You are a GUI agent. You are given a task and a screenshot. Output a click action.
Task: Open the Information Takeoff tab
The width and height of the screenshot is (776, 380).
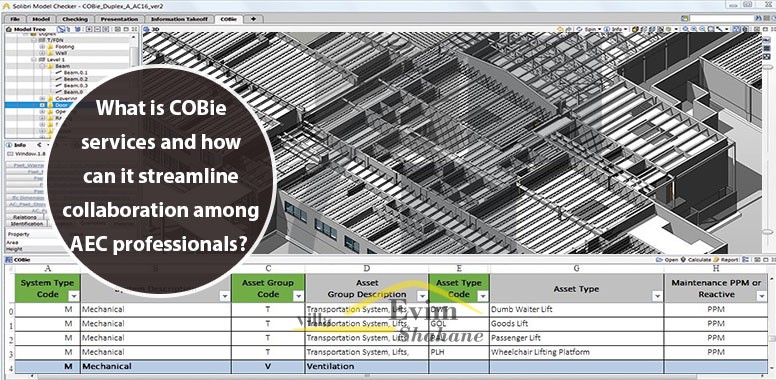180,19
